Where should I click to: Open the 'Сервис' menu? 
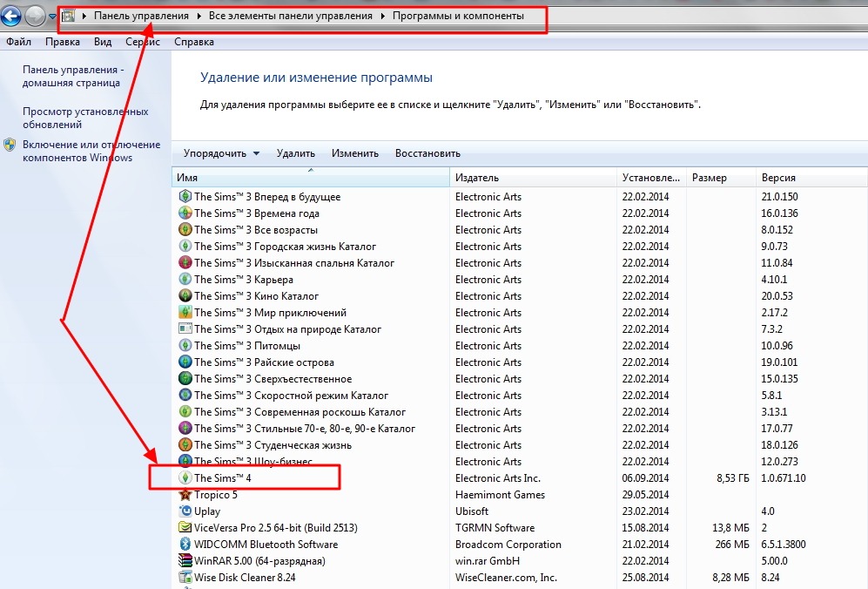(143, 42)
